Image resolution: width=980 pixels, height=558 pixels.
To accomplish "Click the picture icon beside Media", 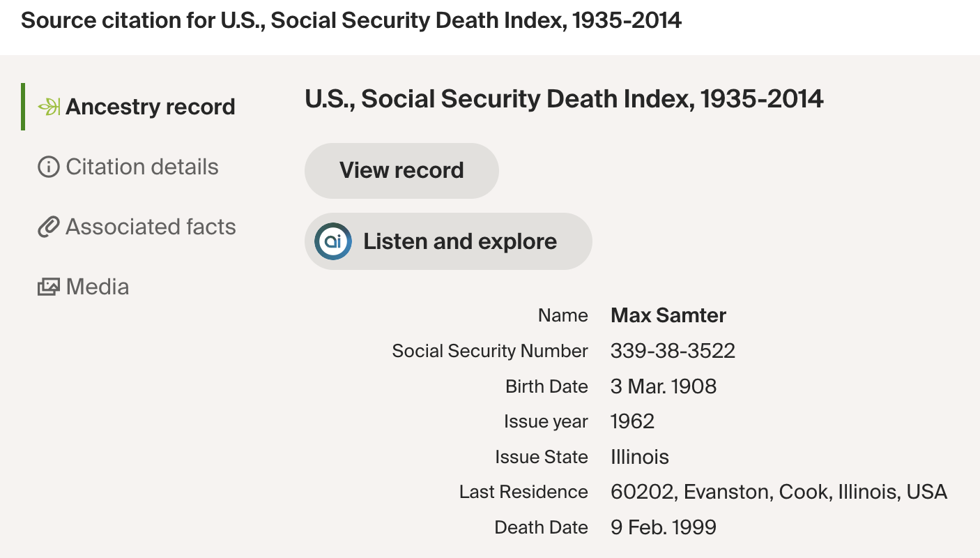I will tap(48, 287).
